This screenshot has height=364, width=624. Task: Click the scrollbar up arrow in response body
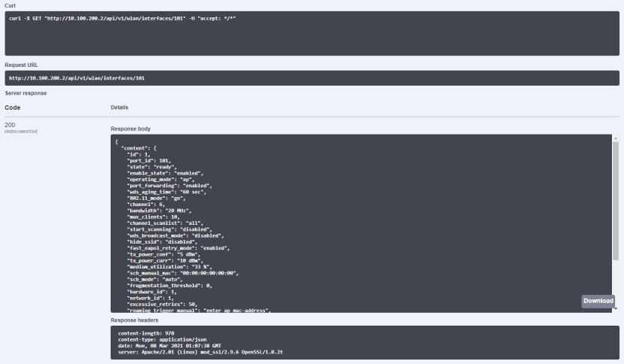point(616,138)
